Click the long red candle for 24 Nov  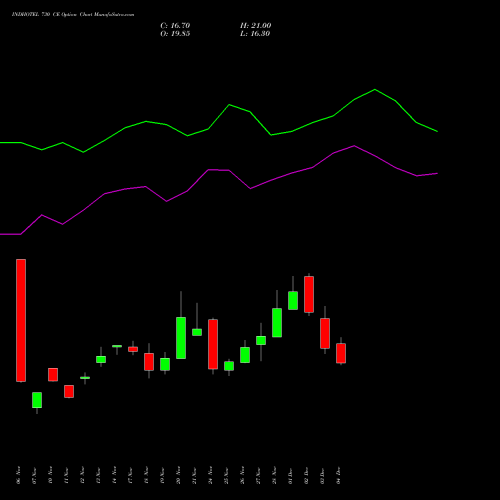pos(213,344)
